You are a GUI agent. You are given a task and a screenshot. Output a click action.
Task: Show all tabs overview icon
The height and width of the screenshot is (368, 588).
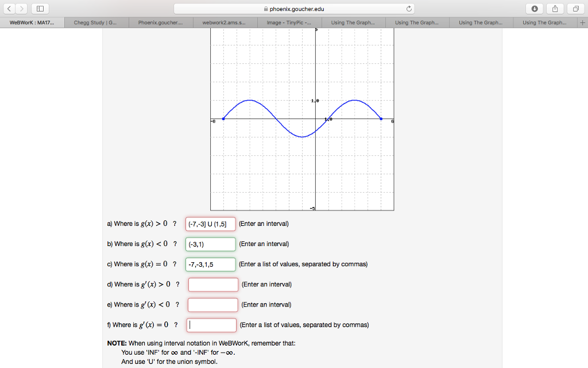575,9
